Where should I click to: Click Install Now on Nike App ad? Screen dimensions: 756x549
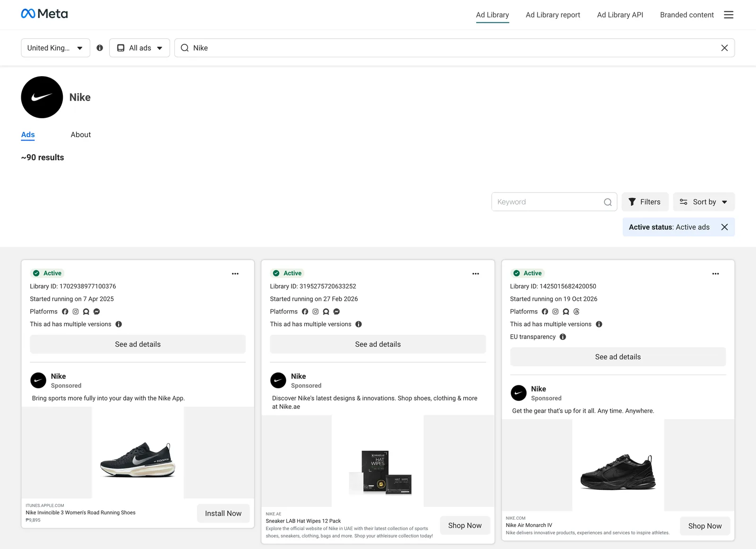pyautogui.click(x=223, y=514)
